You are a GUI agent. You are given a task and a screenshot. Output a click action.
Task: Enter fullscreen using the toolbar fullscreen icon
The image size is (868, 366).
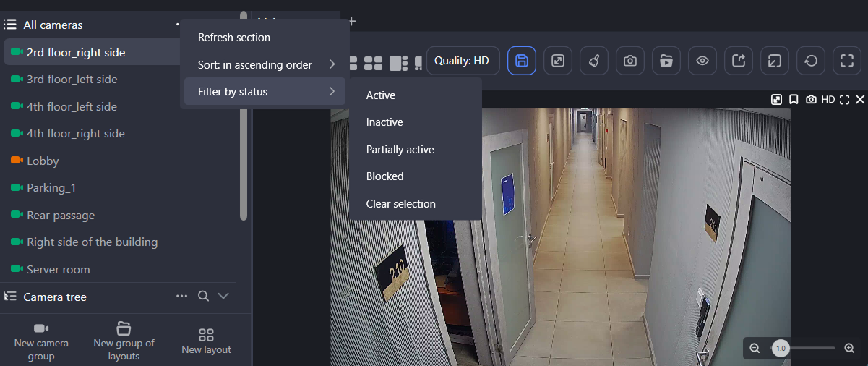pos(847,61)
